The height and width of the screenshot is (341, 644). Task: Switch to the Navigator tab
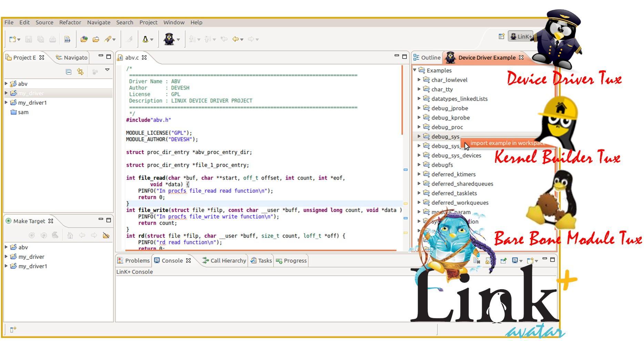(x=72, y=58)
